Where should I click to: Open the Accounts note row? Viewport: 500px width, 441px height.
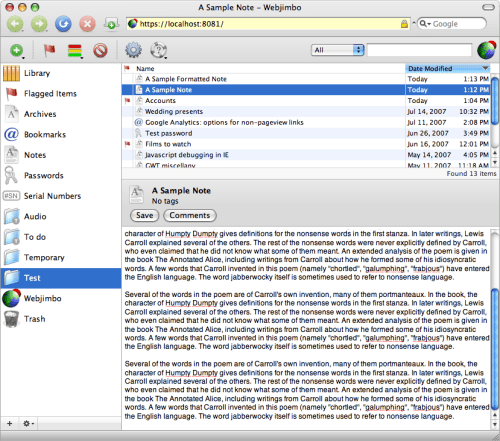(306, 101)
